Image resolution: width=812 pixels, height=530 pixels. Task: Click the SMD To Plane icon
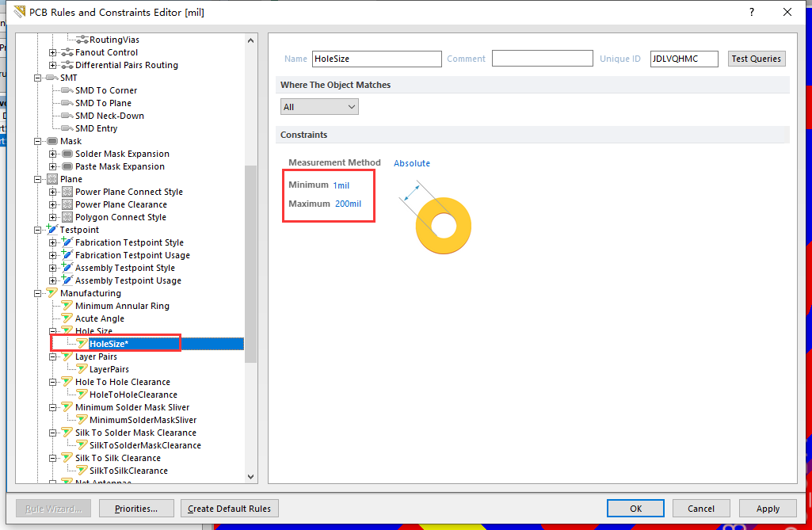tap(67, 103)
